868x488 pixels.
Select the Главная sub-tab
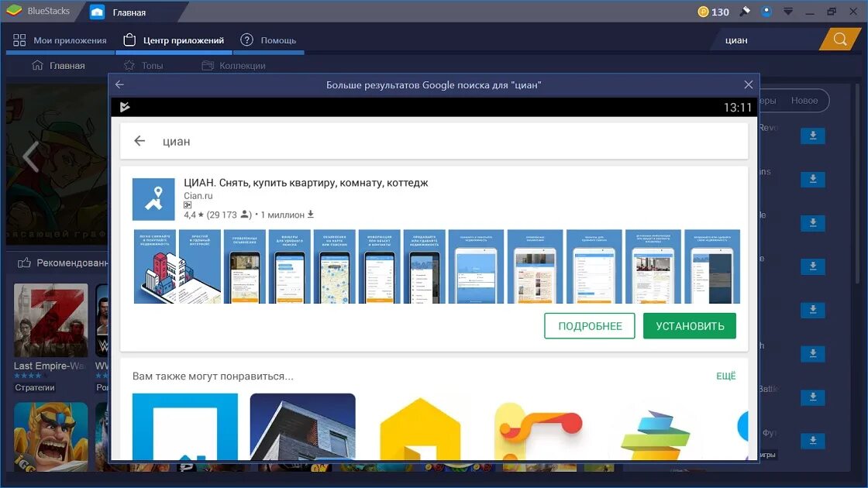click(59, 65)
